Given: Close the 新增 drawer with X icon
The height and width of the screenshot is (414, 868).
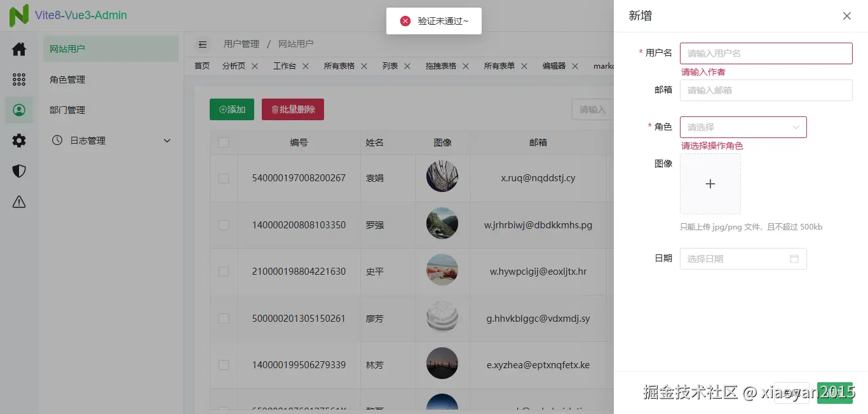Looking at the screenshot, I should pos(847,16).
